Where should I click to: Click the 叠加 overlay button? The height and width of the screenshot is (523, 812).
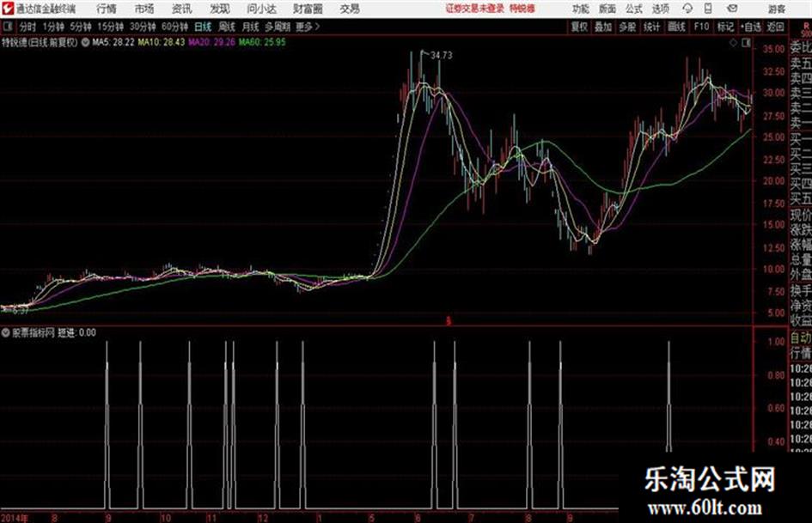(x=603, y=27)
